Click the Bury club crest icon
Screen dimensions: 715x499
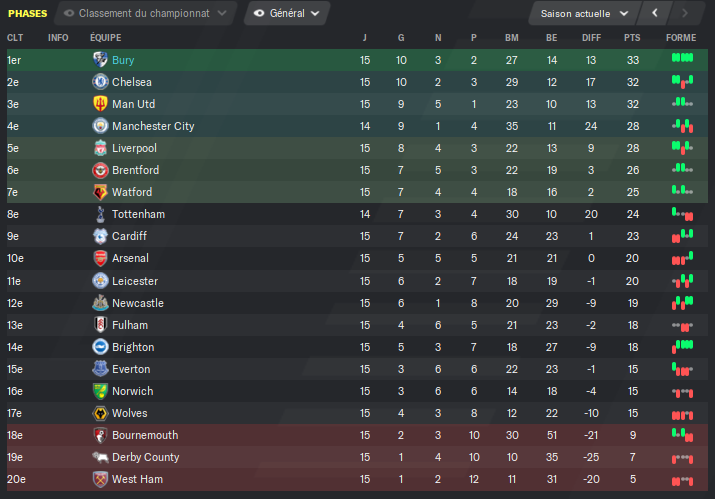point(100,60)
